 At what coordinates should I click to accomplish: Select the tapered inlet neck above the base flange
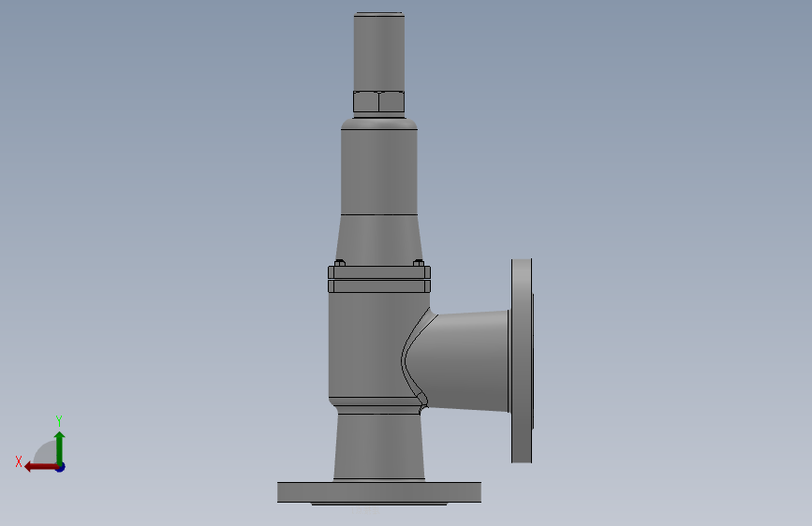pos(379,446)
